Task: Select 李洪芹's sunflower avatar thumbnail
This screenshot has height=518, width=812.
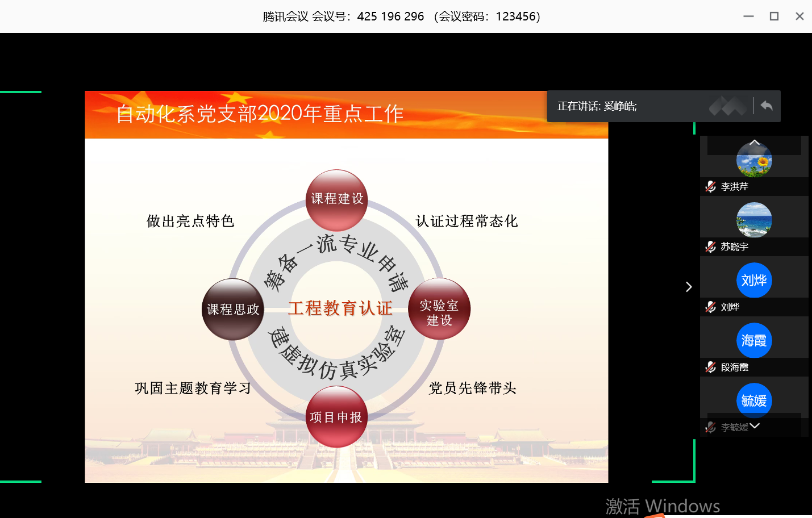Action: [x=754, y=160]
